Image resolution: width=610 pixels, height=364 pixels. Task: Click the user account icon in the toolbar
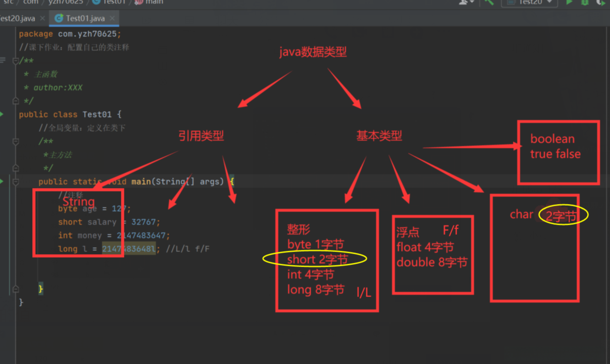point(462,3)
